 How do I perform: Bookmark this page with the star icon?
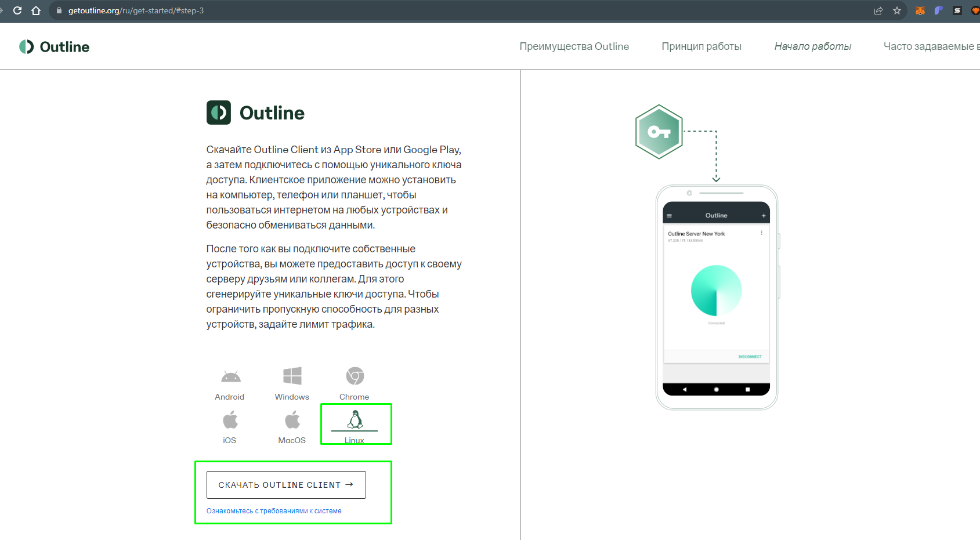click(x=897, y=10)
